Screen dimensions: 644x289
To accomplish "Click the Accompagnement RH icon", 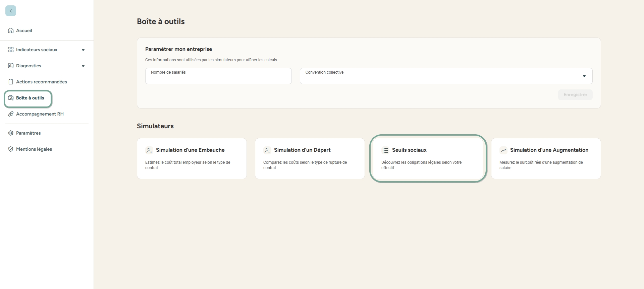I will (x=11, y=114).
